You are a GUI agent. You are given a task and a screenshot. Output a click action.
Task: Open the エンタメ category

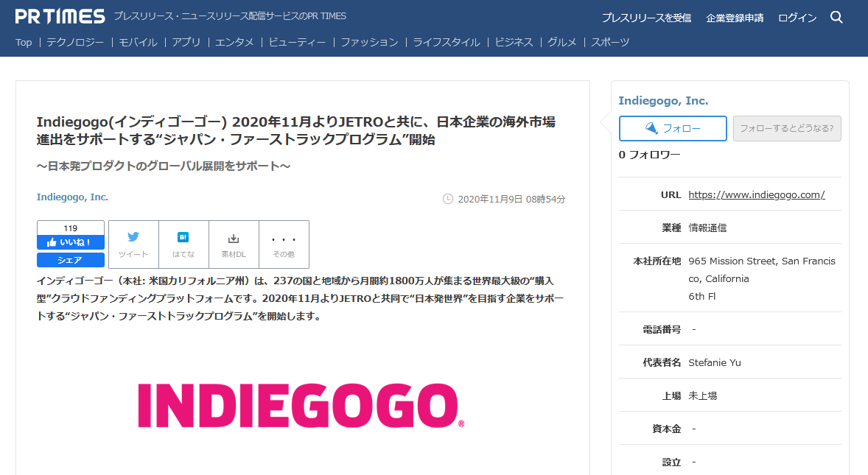coord(234,43)
